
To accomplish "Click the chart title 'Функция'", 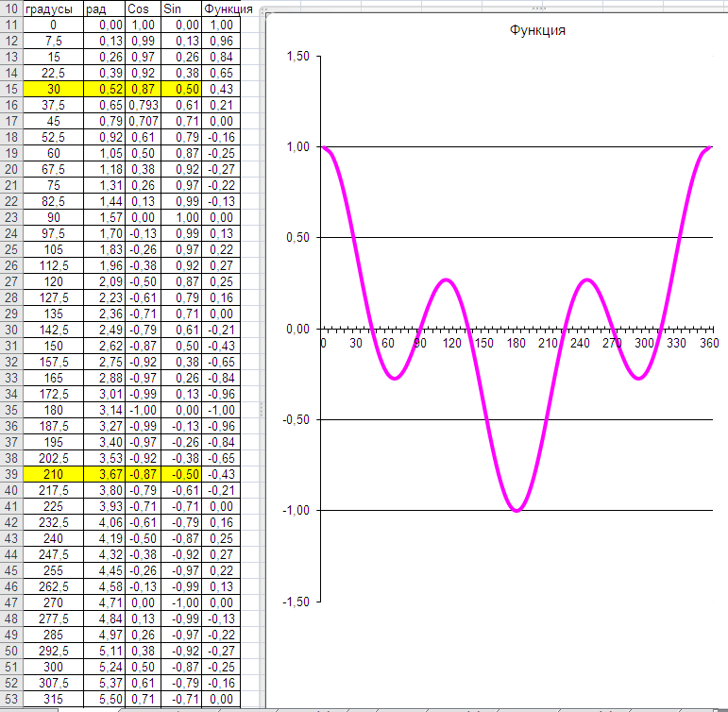I will tap(537, 30).
